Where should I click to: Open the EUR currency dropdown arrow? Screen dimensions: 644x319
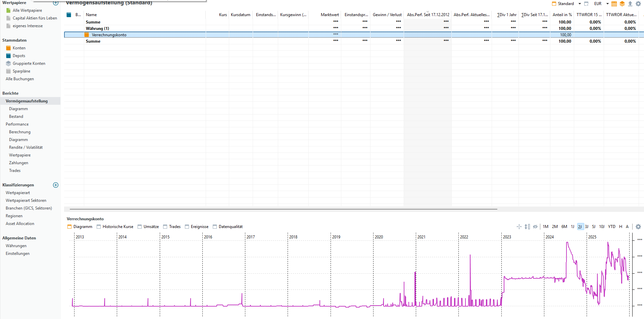607,4
